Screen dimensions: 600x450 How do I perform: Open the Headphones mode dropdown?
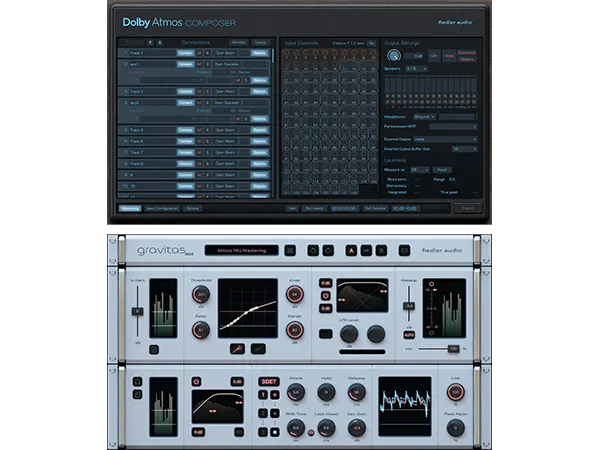[424, 117]
